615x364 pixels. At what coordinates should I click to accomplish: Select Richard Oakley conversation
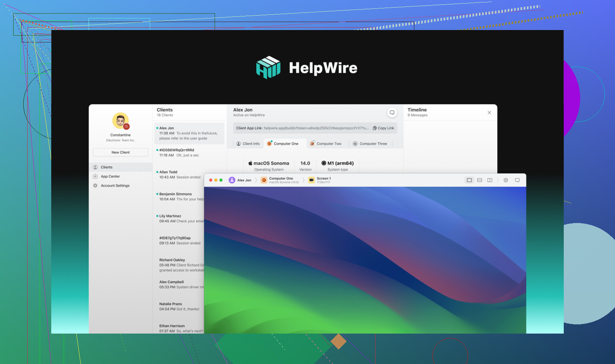179,265
